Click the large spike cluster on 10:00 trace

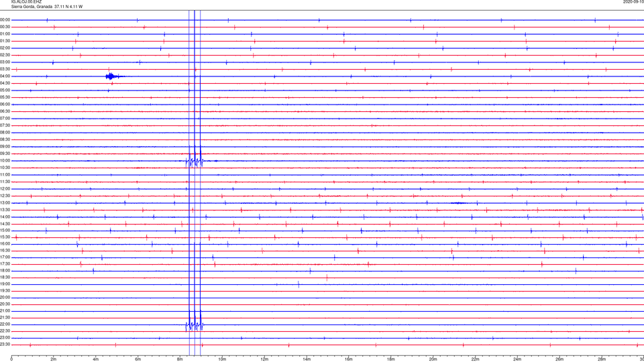click(x=195, y=161)
